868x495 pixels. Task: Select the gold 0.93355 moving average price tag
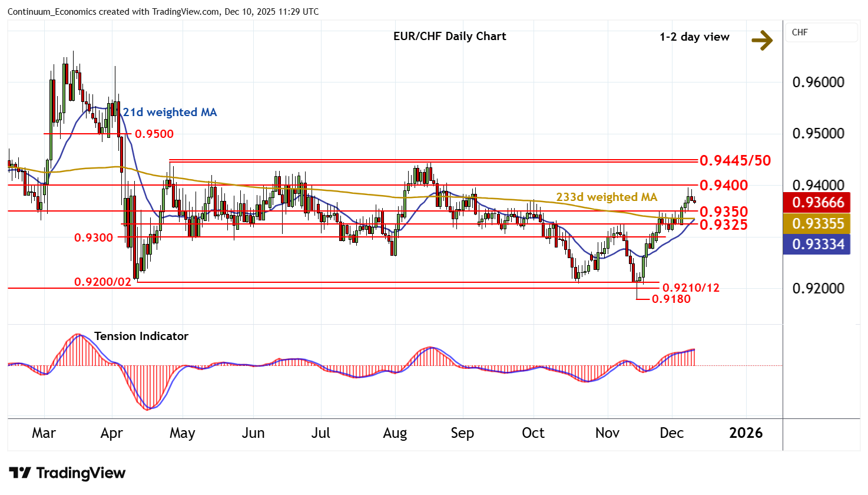(x=817, y=224)
